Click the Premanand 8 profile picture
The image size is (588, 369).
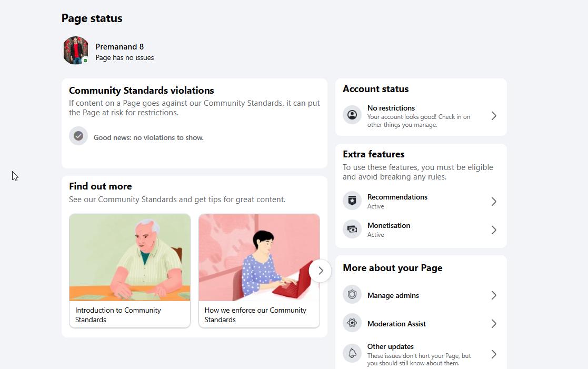click(x=76, y=50)
